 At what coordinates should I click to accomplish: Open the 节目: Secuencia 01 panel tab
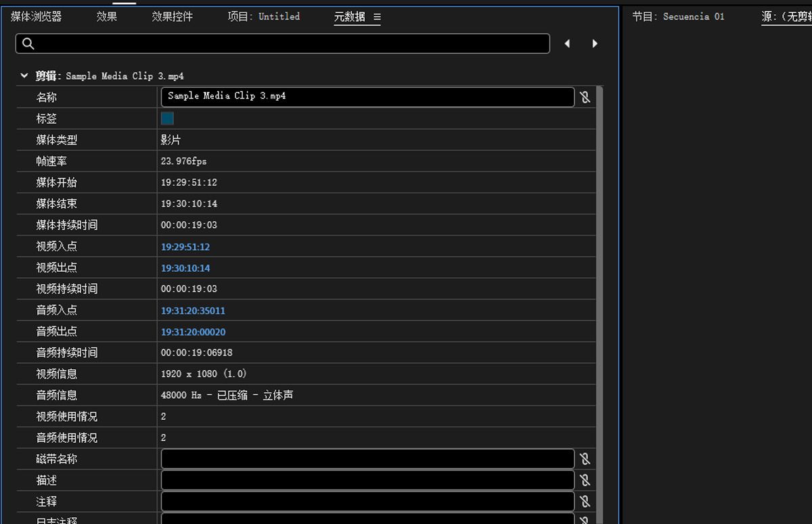(678, 16)
